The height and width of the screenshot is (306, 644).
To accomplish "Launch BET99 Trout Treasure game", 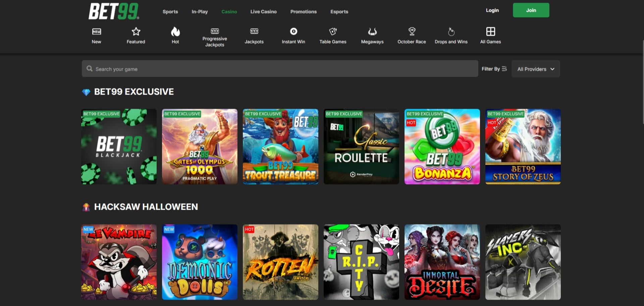I will point(280,147).
